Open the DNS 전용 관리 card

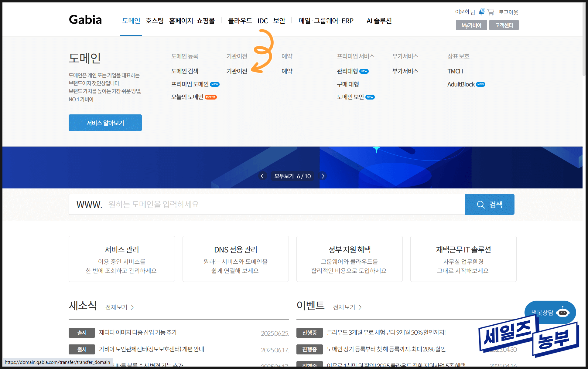point(235,259)
